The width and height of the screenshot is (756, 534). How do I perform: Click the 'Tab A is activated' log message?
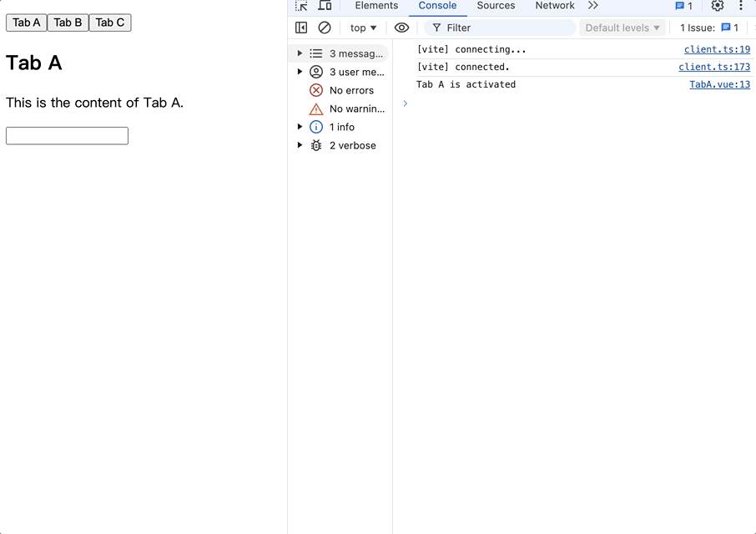pos(466,84)
